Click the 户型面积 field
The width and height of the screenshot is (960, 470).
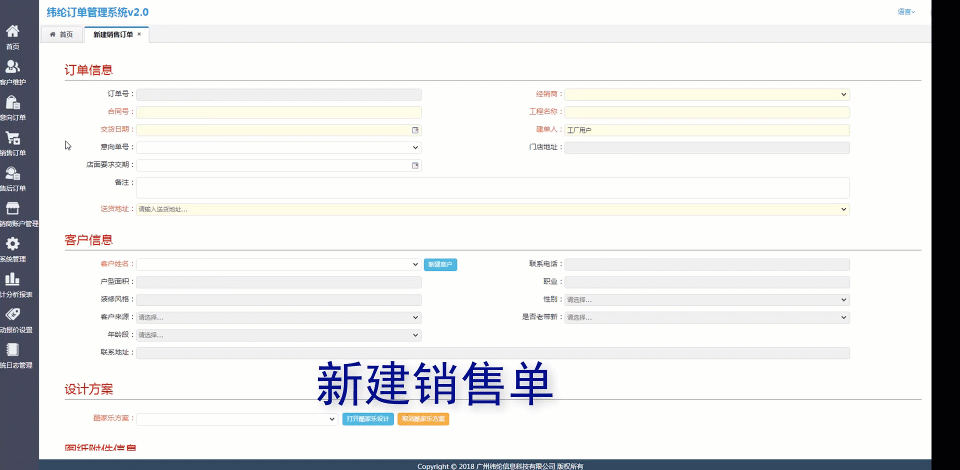click(279, 282)
